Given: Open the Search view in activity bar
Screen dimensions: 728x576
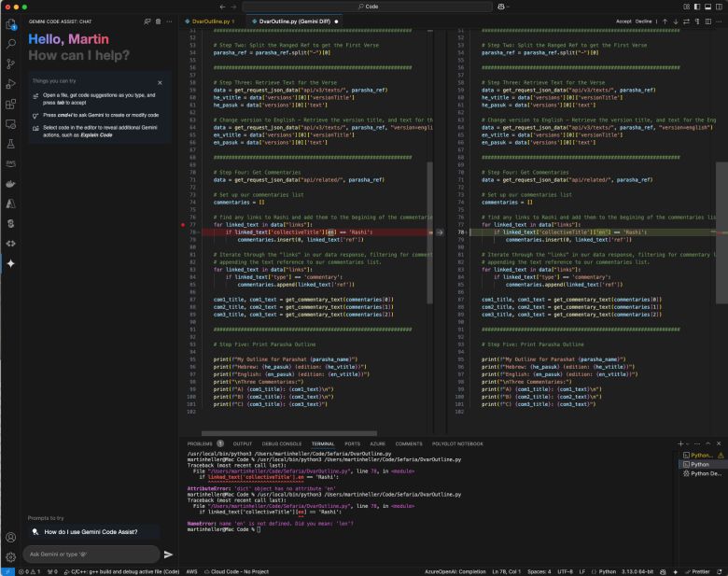Looking at the screenshot, I should [10, 43].
